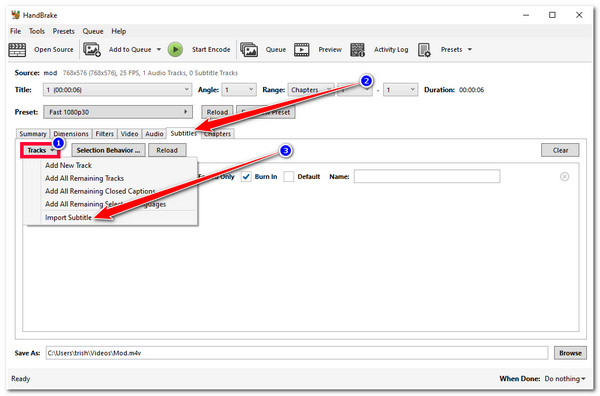
Task: Click the Preview label in toolbar
Action: tap(330, 50)
